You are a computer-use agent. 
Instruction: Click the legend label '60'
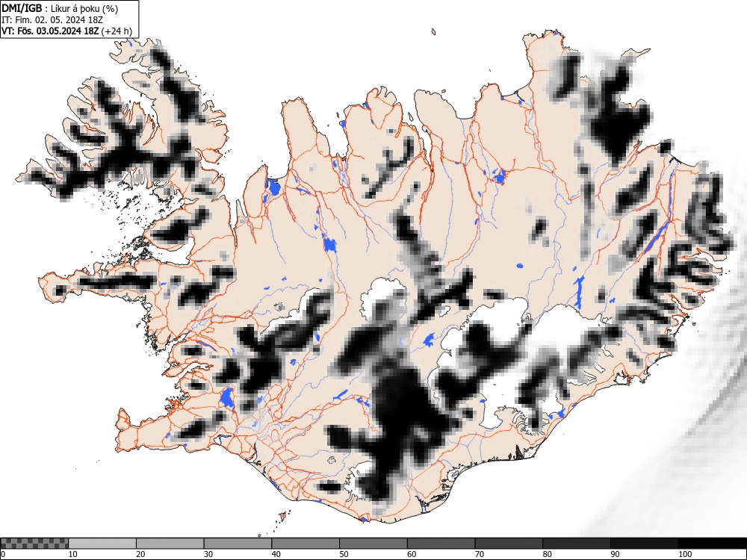click(411, 554)
